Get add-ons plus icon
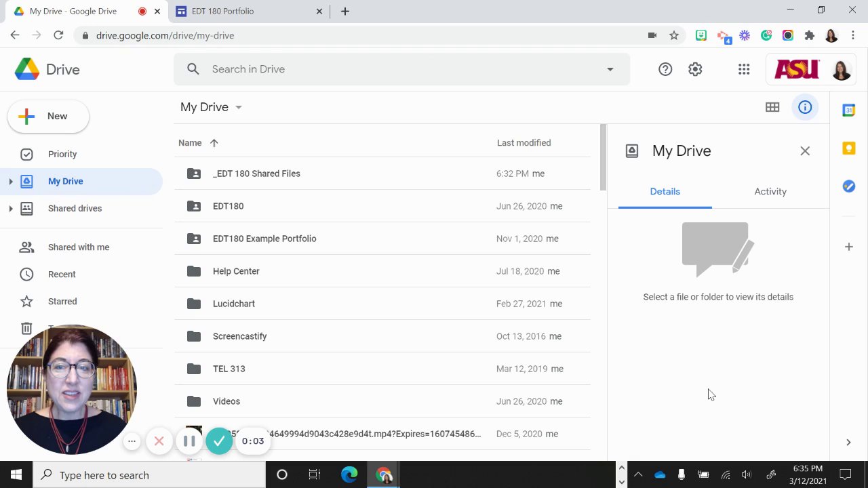 coord(849,247)
